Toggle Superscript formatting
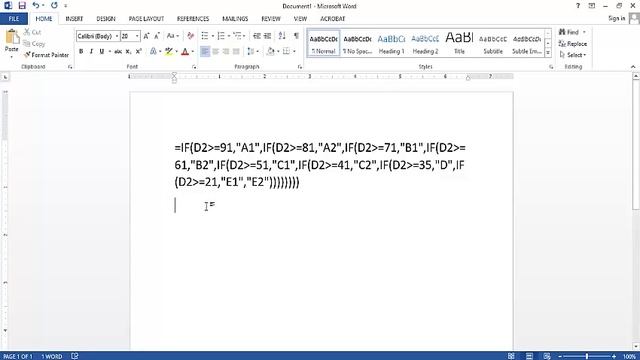 point(138,51)
